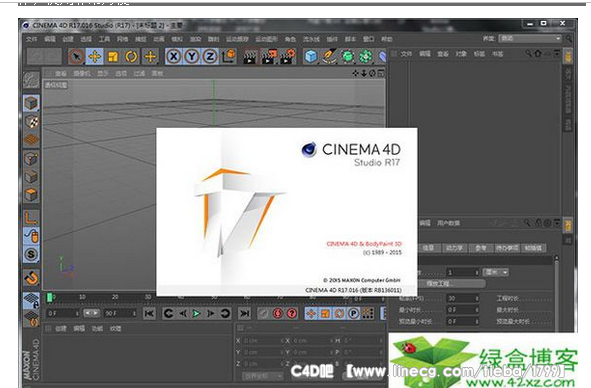The height and width of the screenshot is (388, 591).
Task: Click the Record Active Objects red icon
Action: point(263,313)
